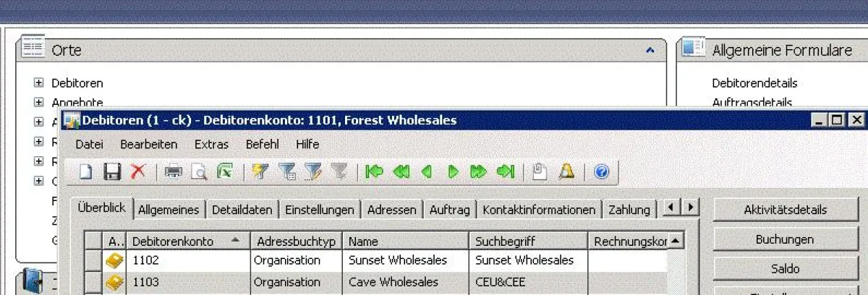Click the Filter by grid funnel icon
The width and height of the screenshot is (868, 295).
click(287, 171)
